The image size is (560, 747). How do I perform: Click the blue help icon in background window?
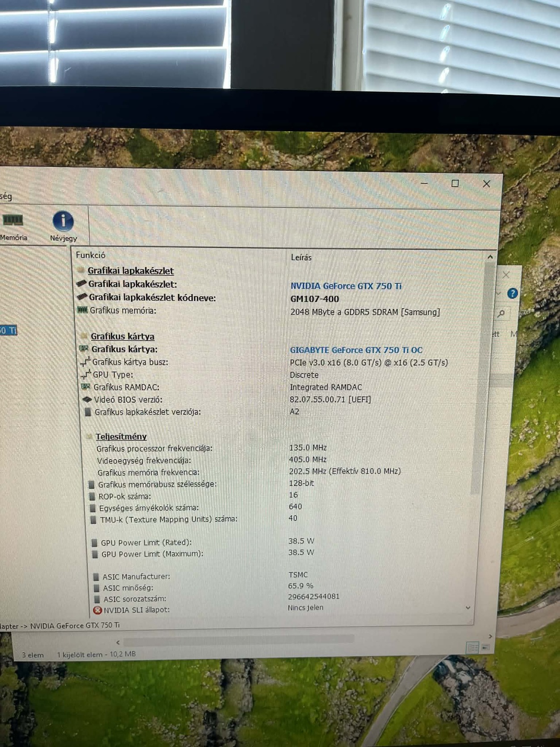[x=512, y=294]
